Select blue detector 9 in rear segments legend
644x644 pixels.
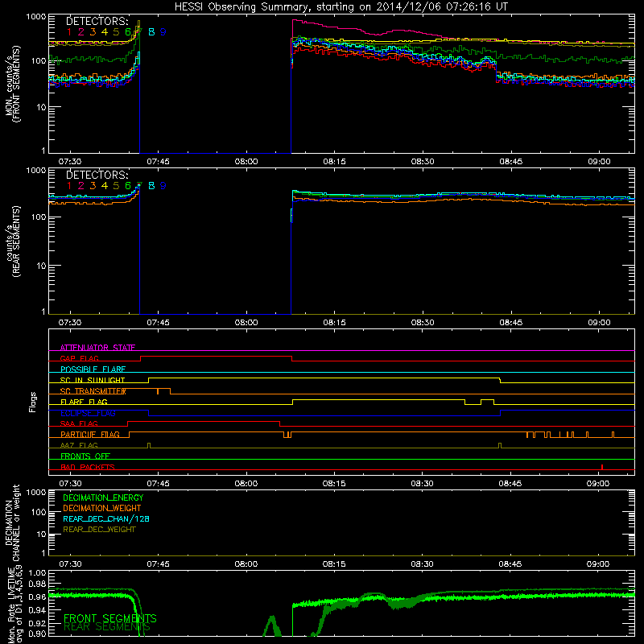pyautogui.click(x=163, y=186)
